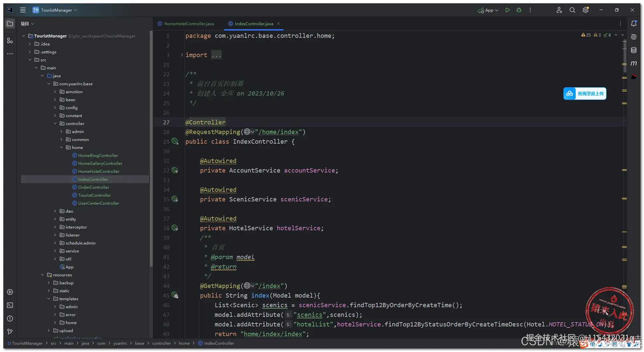Open IDE settings gear
644x352 pixels.
[586, 10]
